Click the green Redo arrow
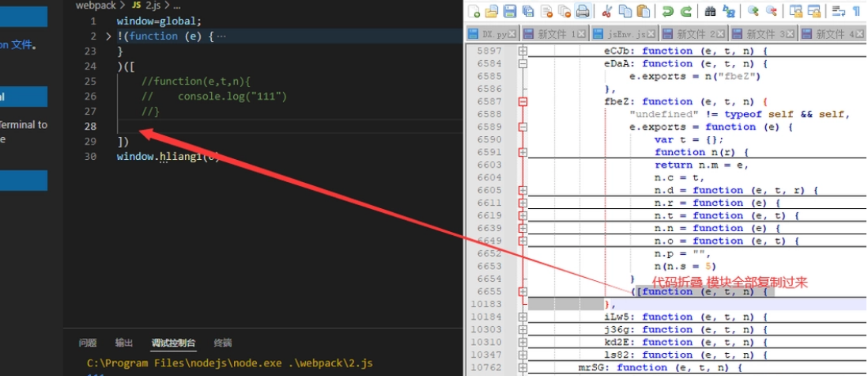Screen dimensions: 868x376 pos(685,10)
